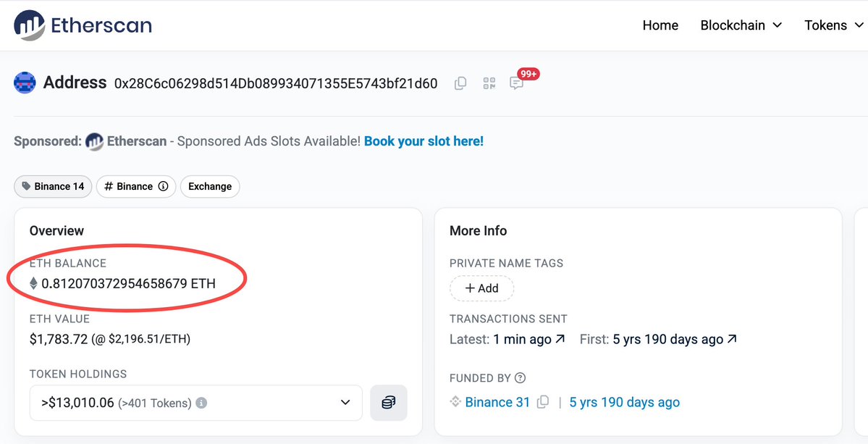Click the ETH VALUE label
868x444 pixels.
pos(60,319)
